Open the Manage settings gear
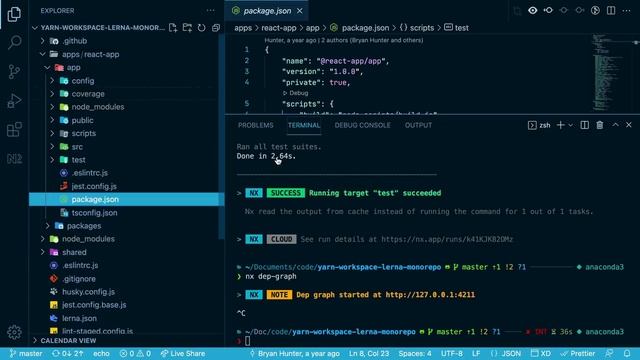This screenshot has width=640, height=360. pyautogui.click(x=14, y=332)
